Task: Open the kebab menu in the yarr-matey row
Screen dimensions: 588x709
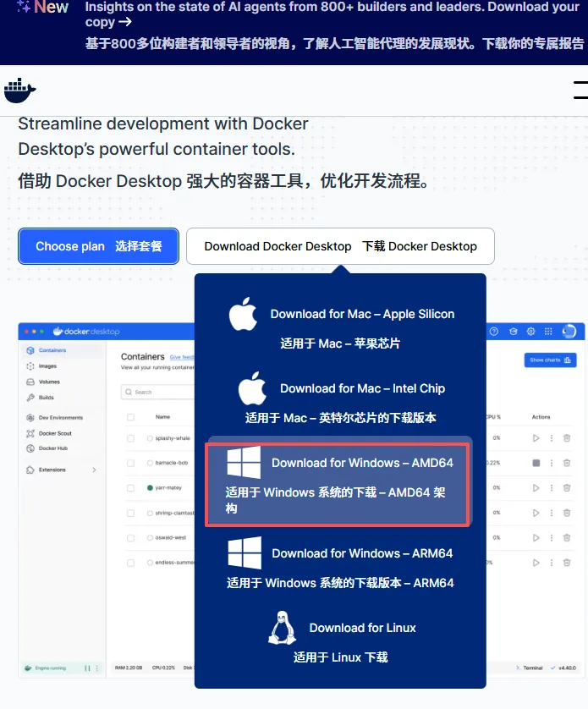Action: coord(552,488)
